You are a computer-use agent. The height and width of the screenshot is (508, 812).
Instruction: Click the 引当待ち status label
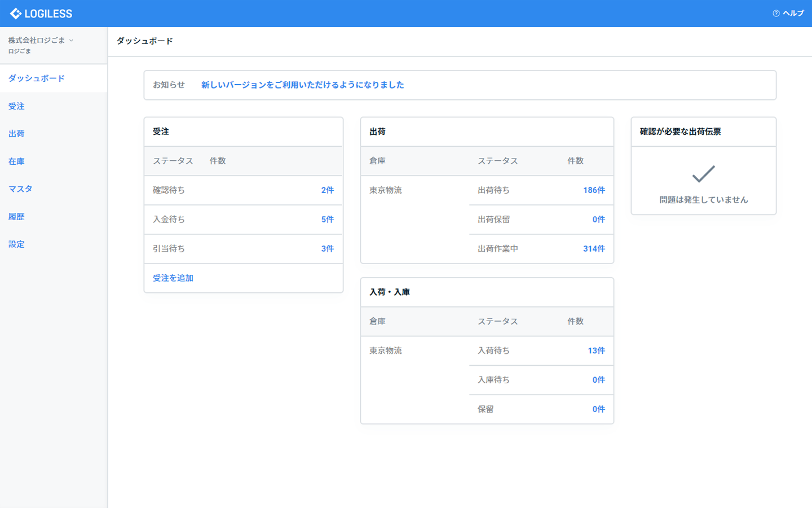(169, 249)
